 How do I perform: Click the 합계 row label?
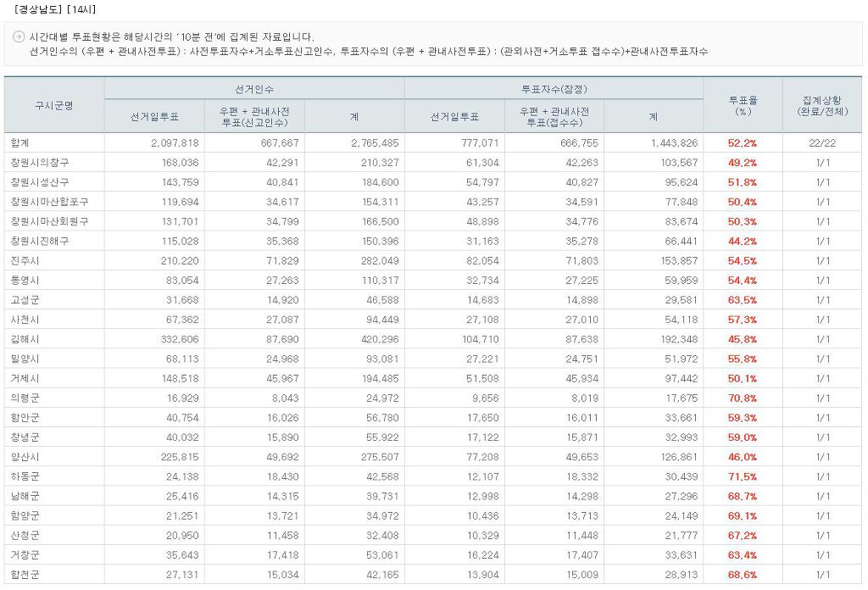[20, 142]
